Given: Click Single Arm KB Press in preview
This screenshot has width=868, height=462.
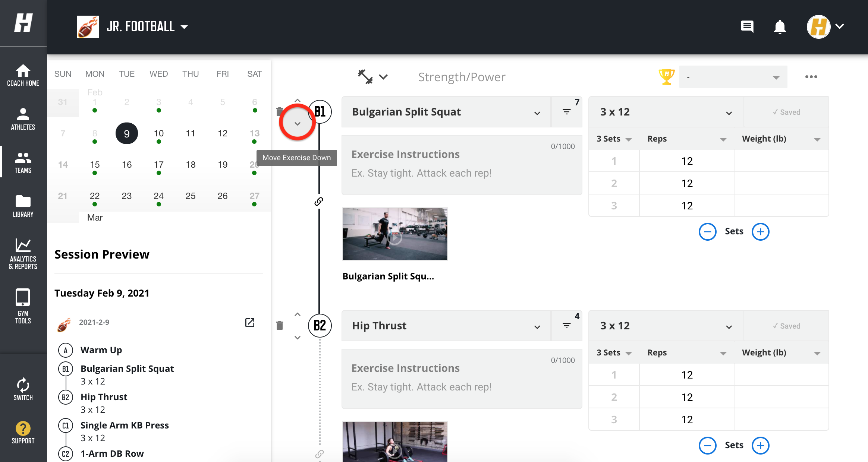Looking at the screenshot, I should point(125,425).
